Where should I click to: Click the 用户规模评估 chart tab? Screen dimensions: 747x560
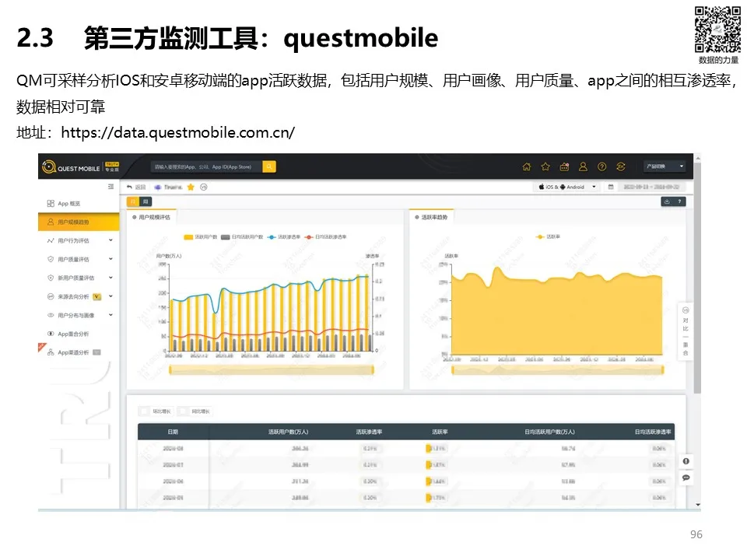coord(152,217)
